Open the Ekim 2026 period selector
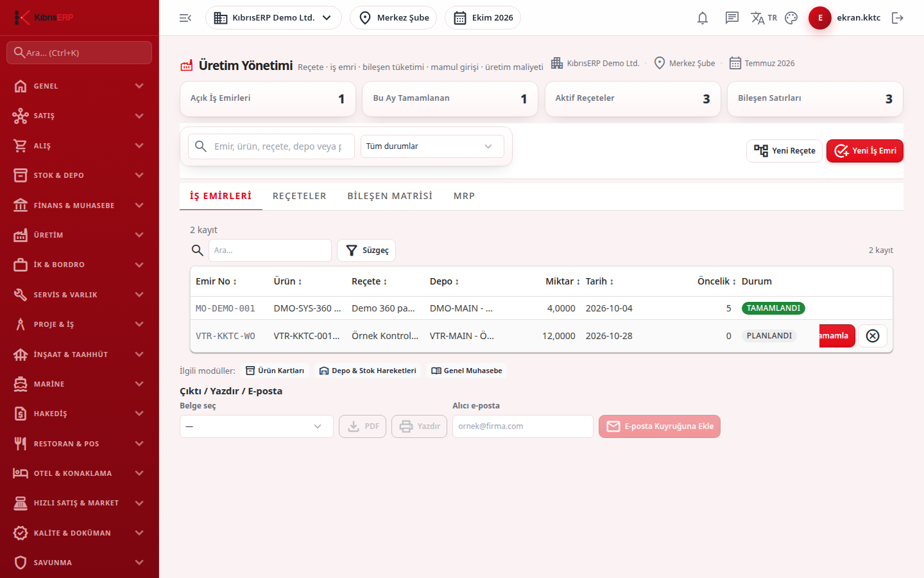Viewport: 924px width, 578px height. (483, 18)
